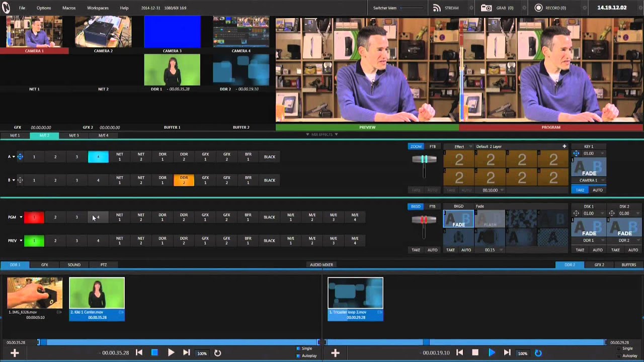Stop DDR 2 playback

(x=475, y=353)
